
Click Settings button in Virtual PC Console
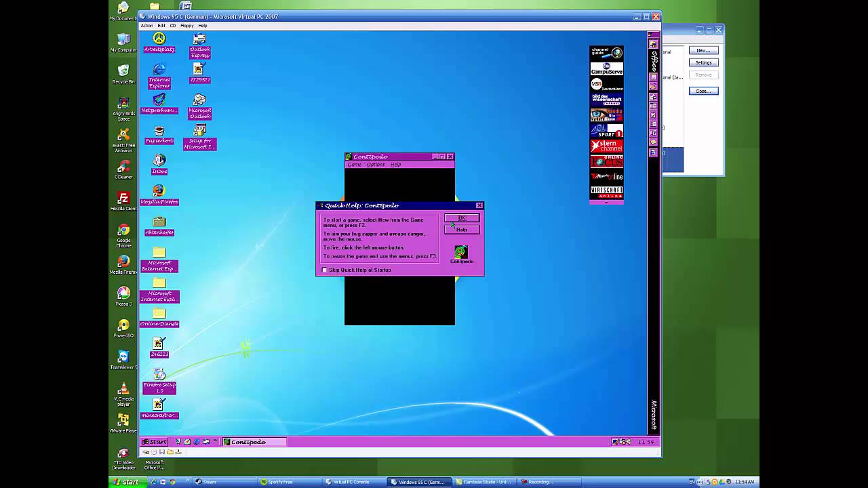[703, 63]
